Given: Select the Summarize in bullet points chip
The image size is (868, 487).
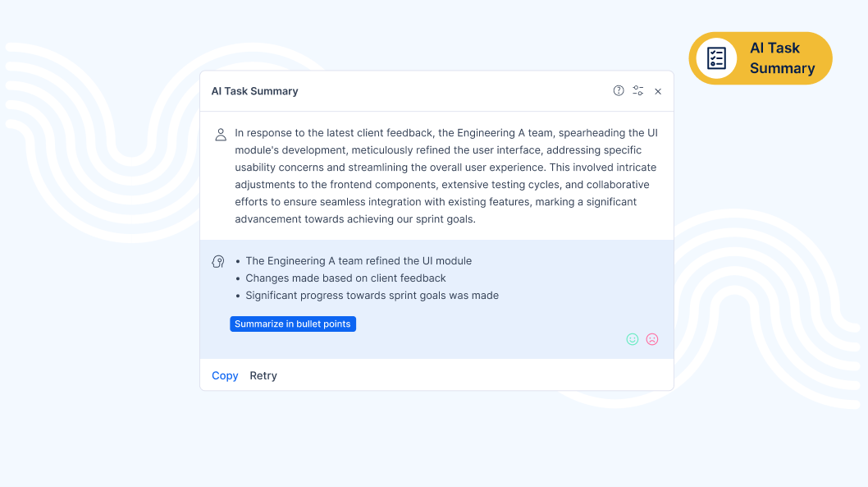Looking at the screenshot, I should pyautogui.click(x=293, y=324).
